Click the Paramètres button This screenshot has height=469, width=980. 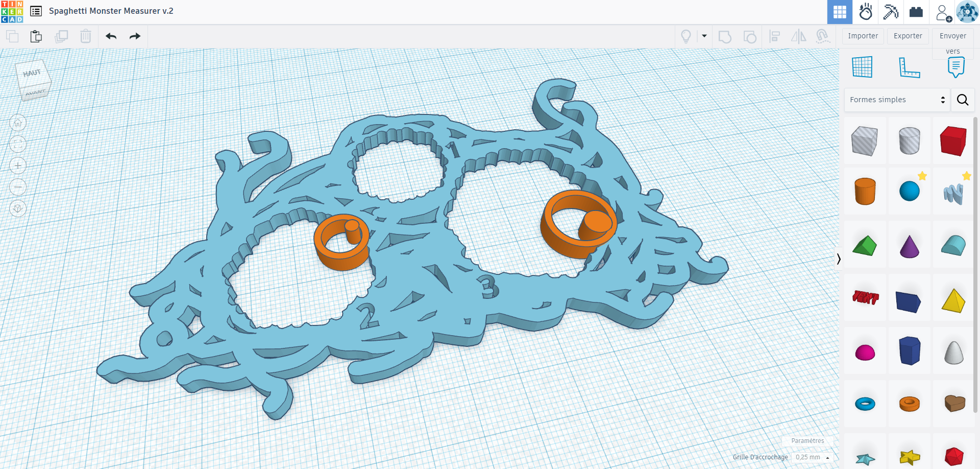(807, 441)
